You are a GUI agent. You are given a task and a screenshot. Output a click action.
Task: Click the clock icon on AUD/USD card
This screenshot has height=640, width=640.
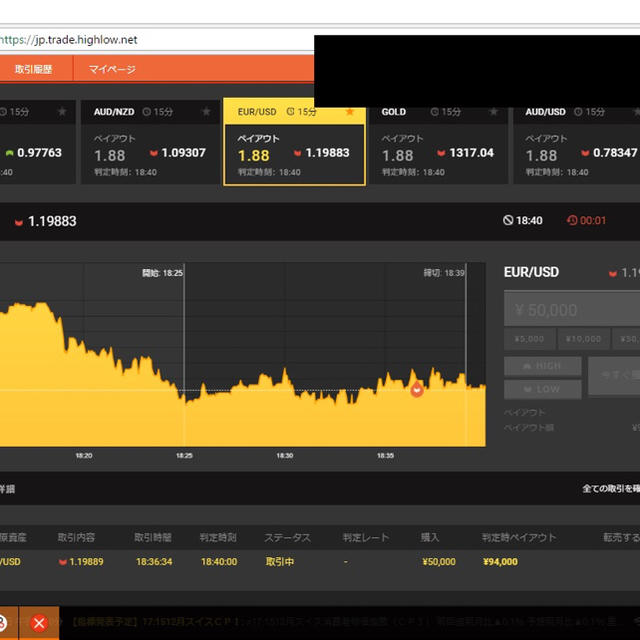(x=578, y=112)
